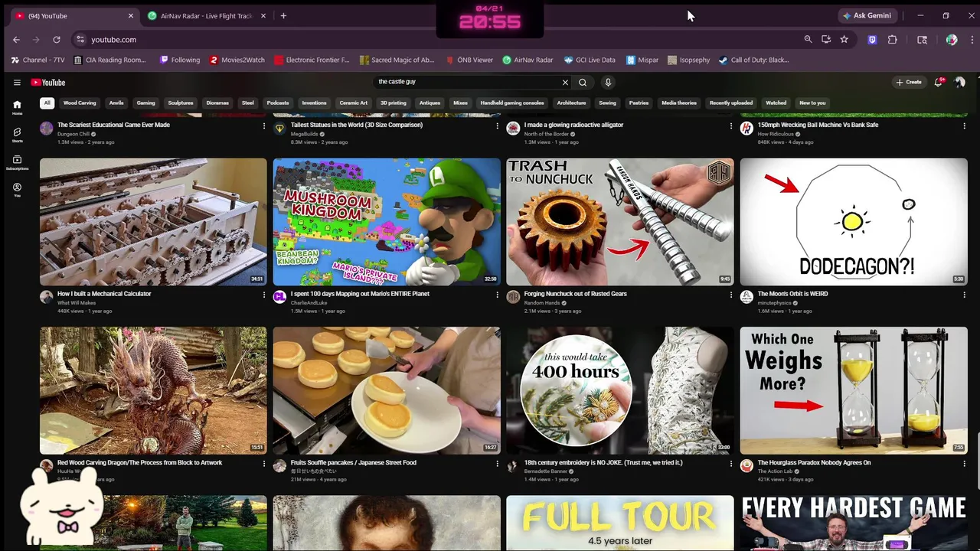
Task: Click the Ask Gemini button
Action: (867, 15)
